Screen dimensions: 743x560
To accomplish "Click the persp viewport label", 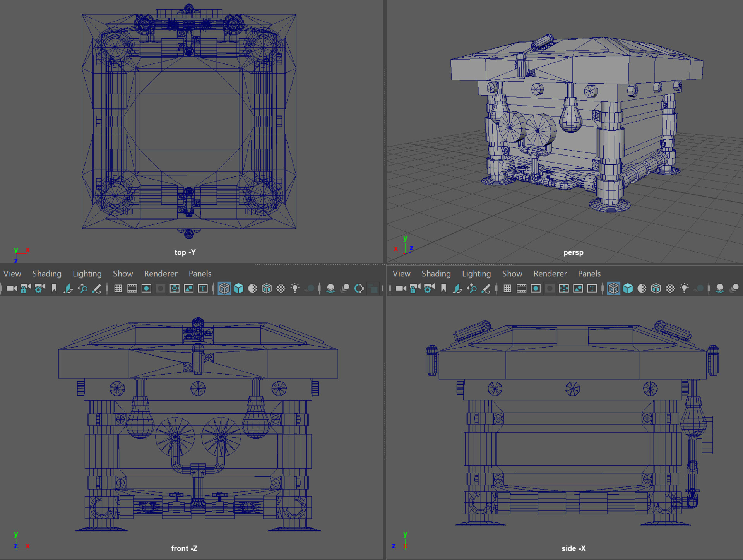I will coord(573,252).
